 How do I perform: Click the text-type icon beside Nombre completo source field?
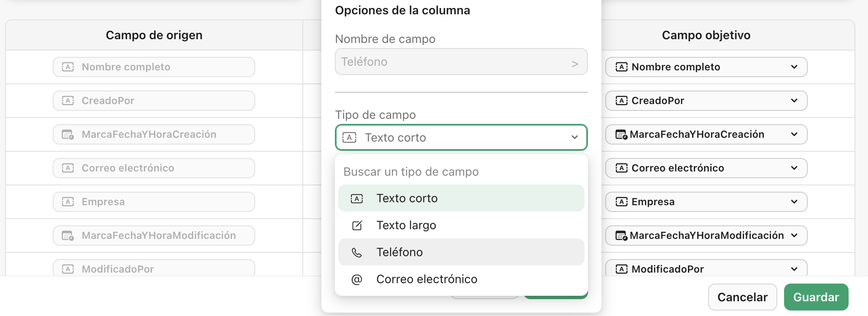(68, 67)
